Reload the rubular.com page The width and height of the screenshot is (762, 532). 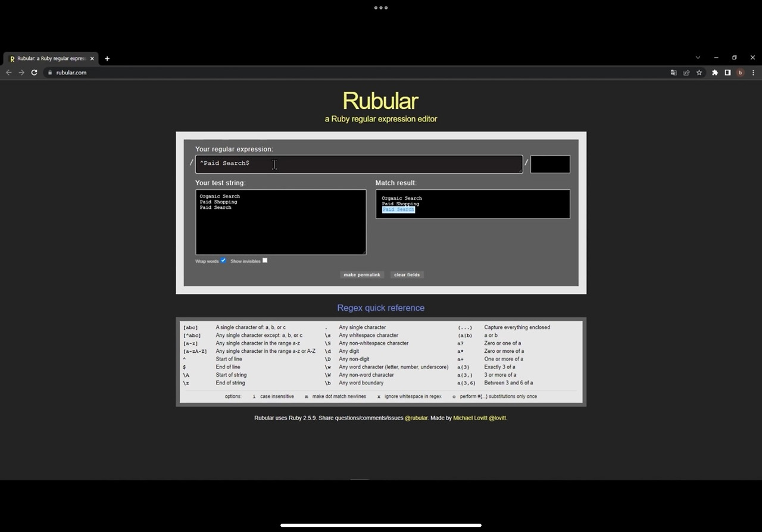coord(35,73)
